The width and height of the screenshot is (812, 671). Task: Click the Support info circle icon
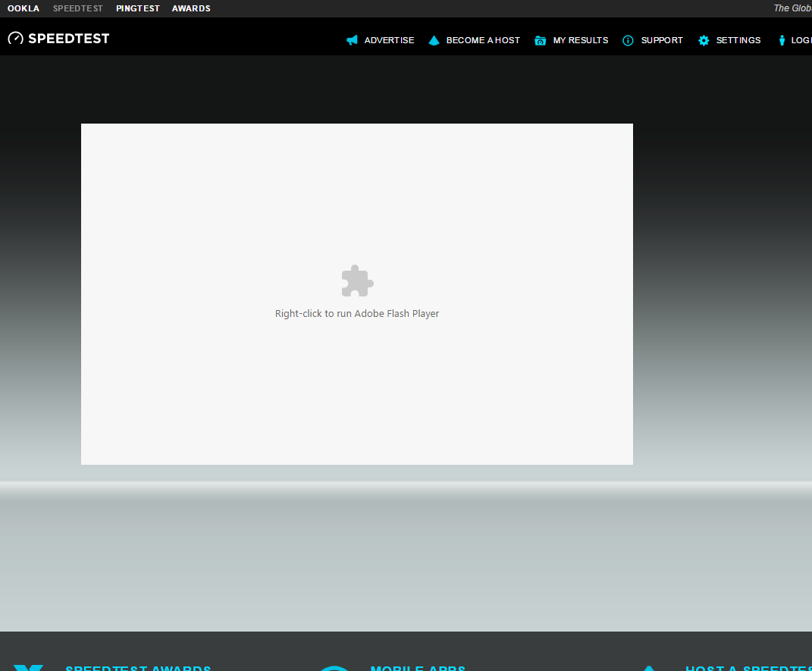pos(627,40)
